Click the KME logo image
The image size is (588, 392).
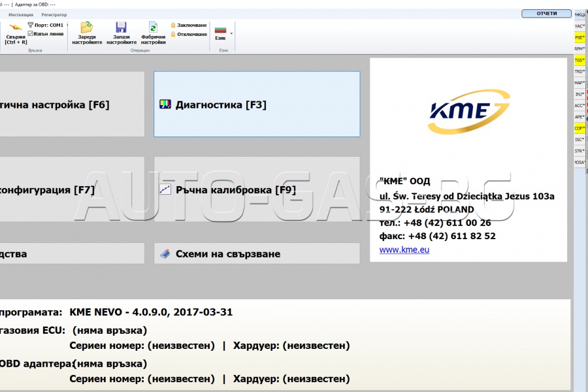point(468,111)
